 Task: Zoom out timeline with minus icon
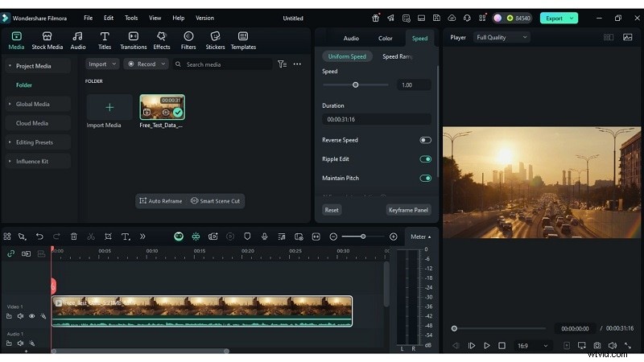pyautogui.click(x=333, y=237)
